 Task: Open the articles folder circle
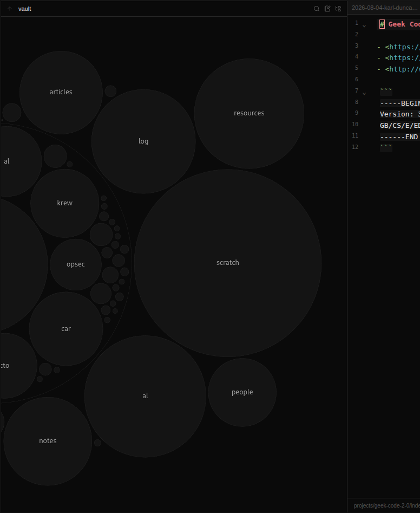click(x=61, y=92)
